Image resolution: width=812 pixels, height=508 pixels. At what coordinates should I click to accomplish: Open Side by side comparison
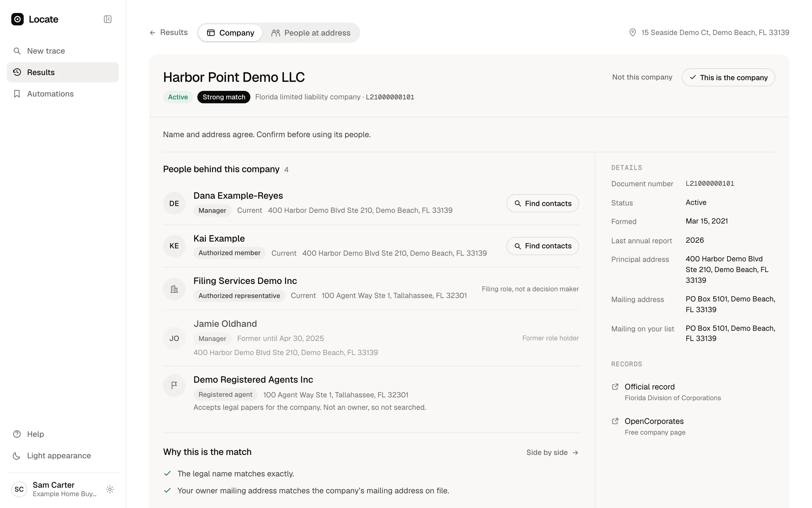click(552, 453)
